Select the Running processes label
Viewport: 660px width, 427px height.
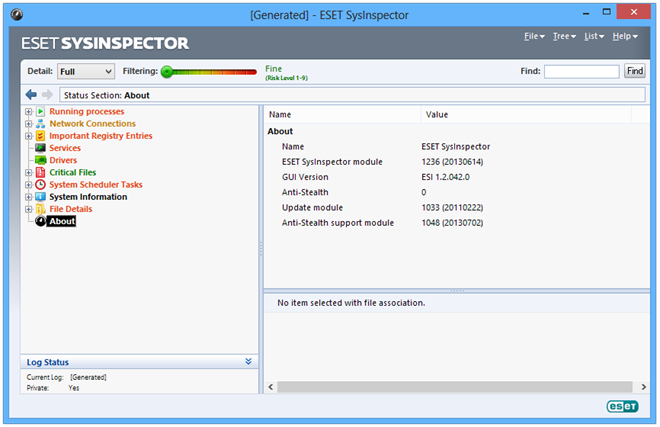point(87,112)
